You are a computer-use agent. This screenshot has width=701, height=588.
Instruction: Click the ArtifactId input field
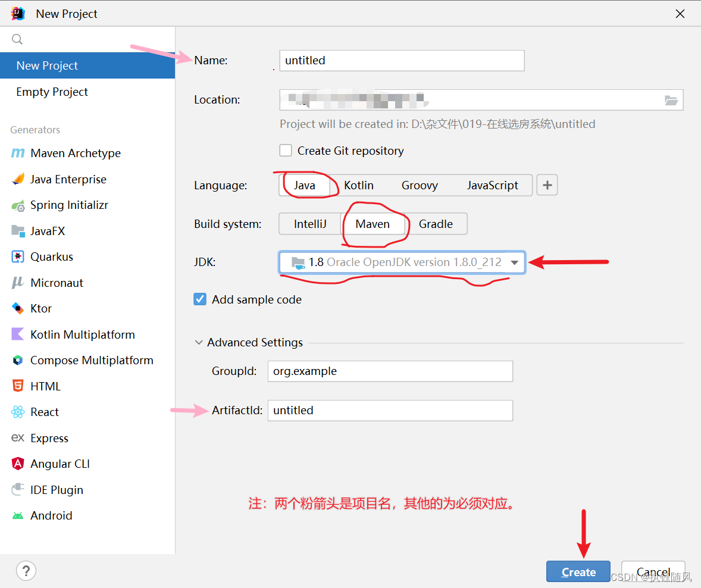point(390,411)
